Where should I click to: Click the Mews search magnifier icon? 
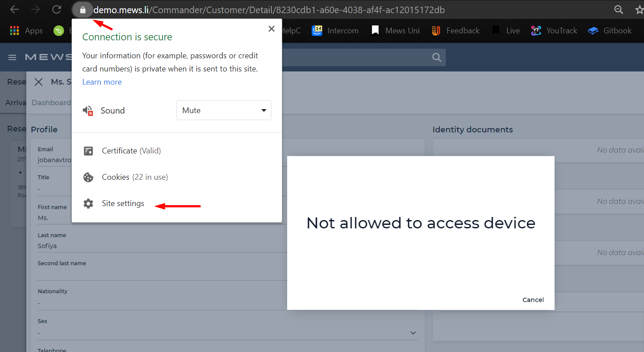click(x=436, y=57)
